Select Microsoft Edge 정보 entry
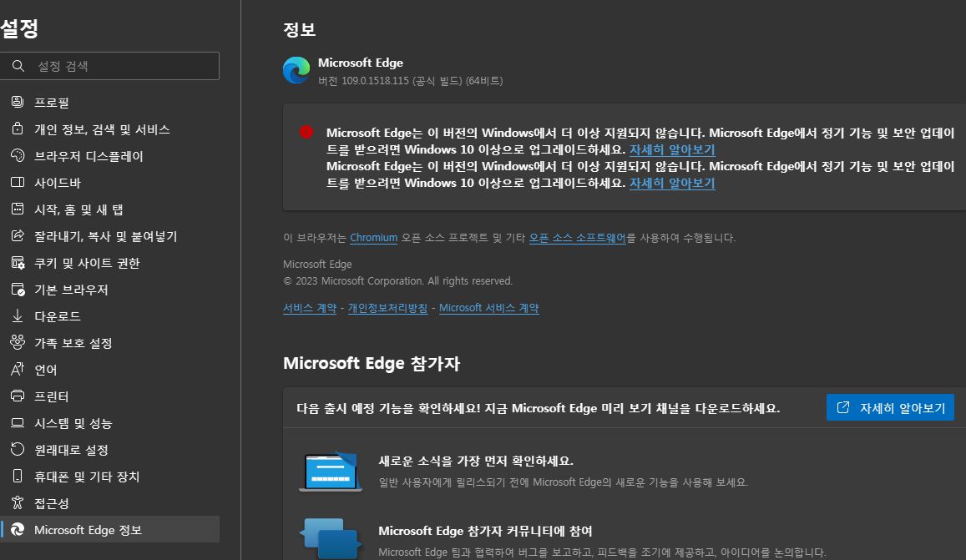966x560 pixels. 109,529
